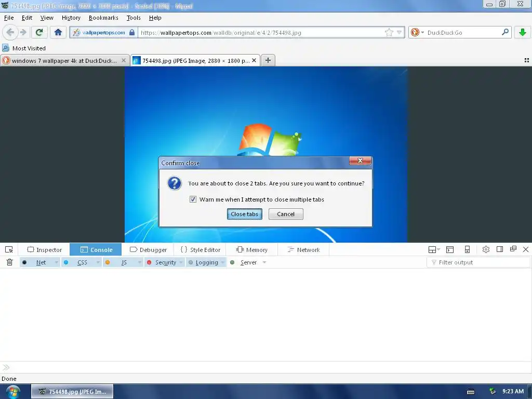The width and height of the screenshot is (532, 399).
Task: Open developer Toolbox Options gear
Action: point(486,250)
